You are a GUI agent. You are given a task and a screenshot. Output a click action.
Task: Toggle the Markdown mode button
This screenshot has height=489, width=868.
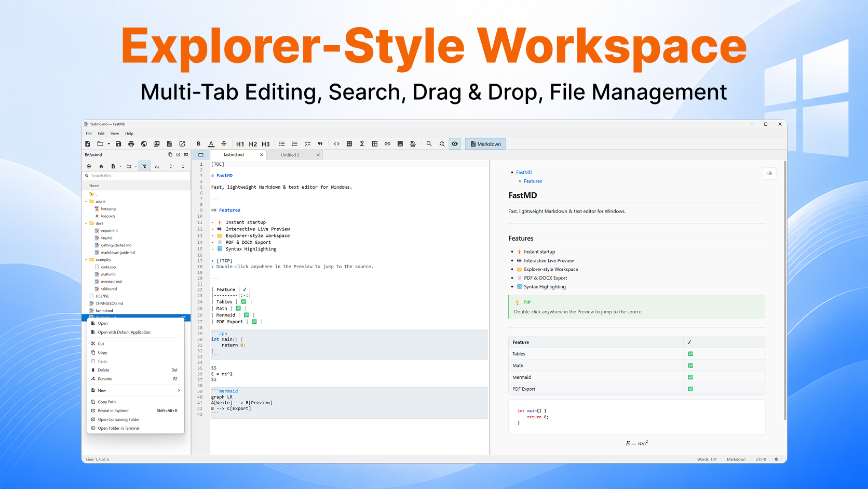coord(485,144)
